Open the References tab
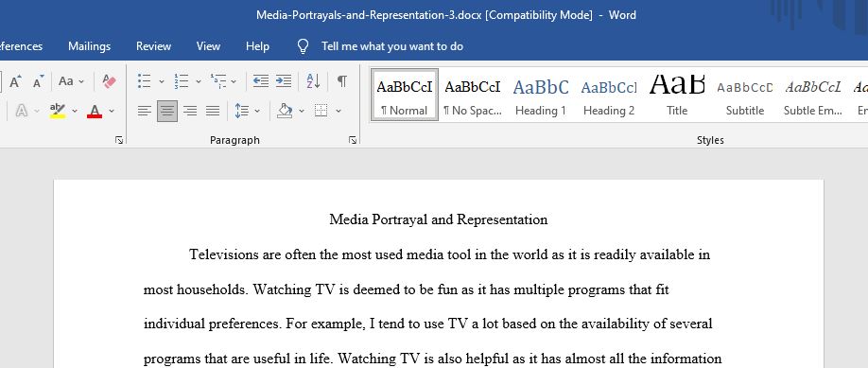 (x=21, y=46)
